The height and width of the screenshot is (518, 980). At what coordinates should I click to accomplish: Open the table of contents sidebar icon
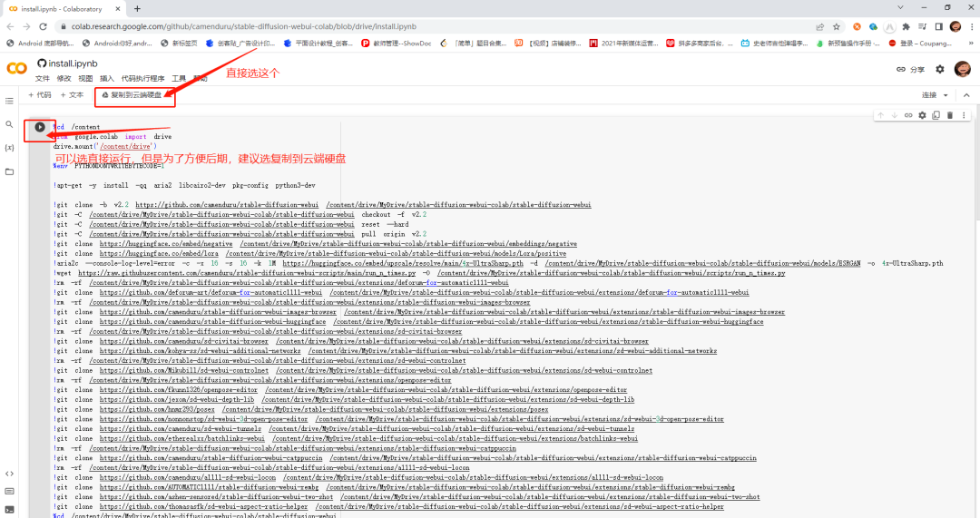point(9,101)
